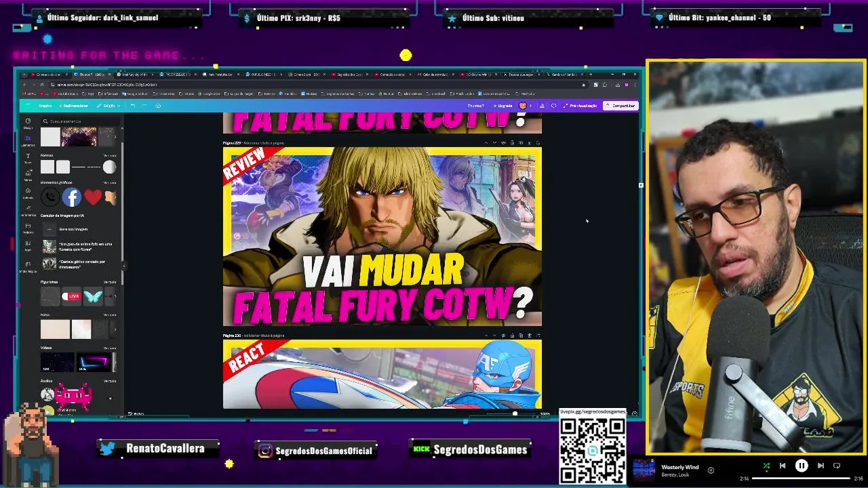This screenshot has height=488, width=868.
Task: Open the Notas button at the bottom
Action: click(x=136, y=413)
